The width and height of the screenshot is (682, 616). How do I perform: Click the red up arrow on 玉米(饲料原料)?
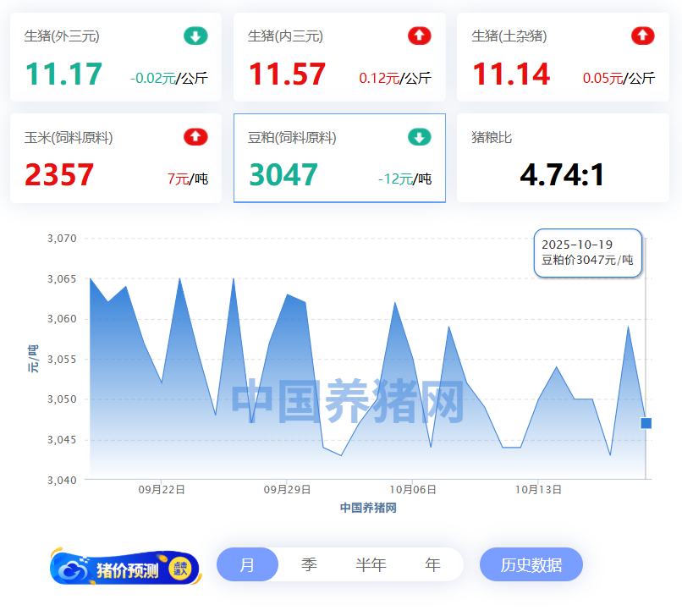[195, 137]
